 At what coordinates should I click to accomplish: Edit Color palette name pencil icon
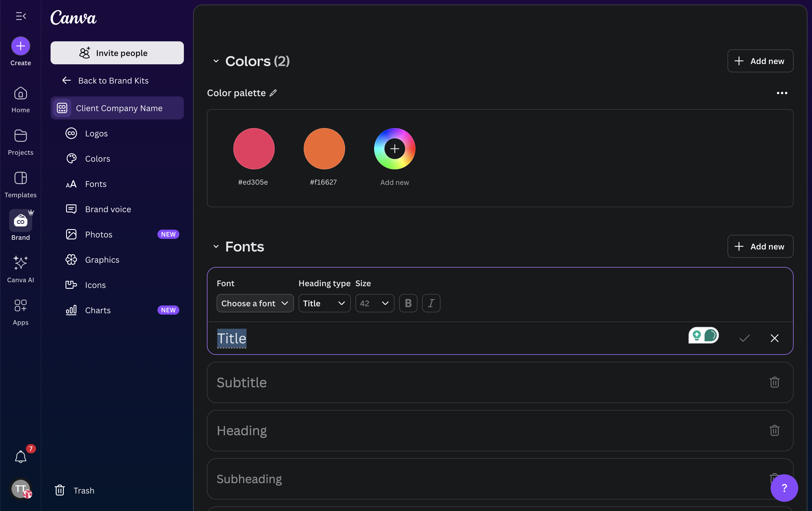click(273, 93)
